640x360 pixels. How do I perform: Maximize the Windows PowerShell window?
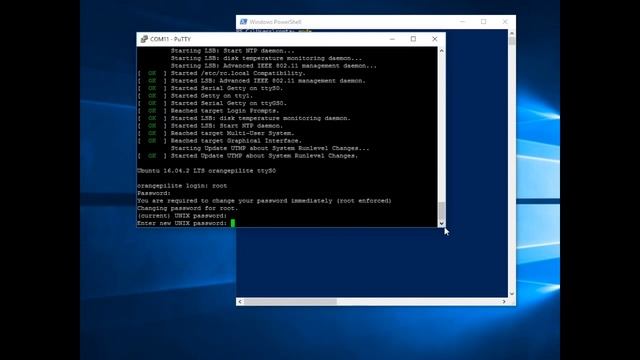484,22
